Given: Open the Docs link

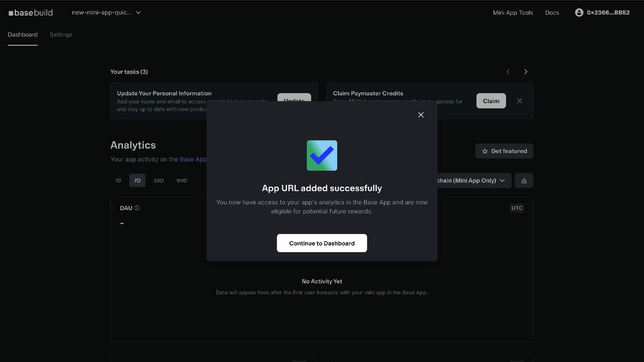Looking at the screenshot, I should click(552, 13).
